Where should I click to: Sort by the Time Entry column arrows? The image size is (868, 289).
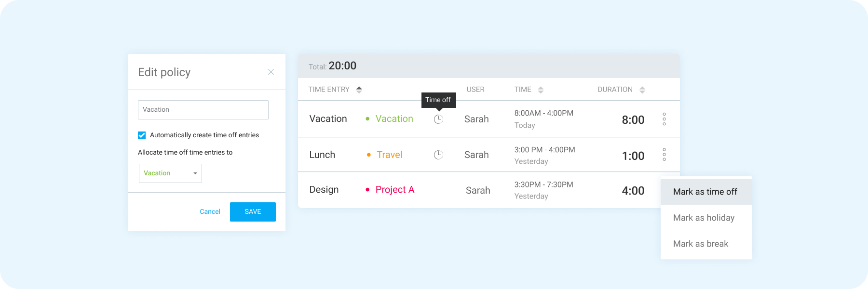click(359, 90)
